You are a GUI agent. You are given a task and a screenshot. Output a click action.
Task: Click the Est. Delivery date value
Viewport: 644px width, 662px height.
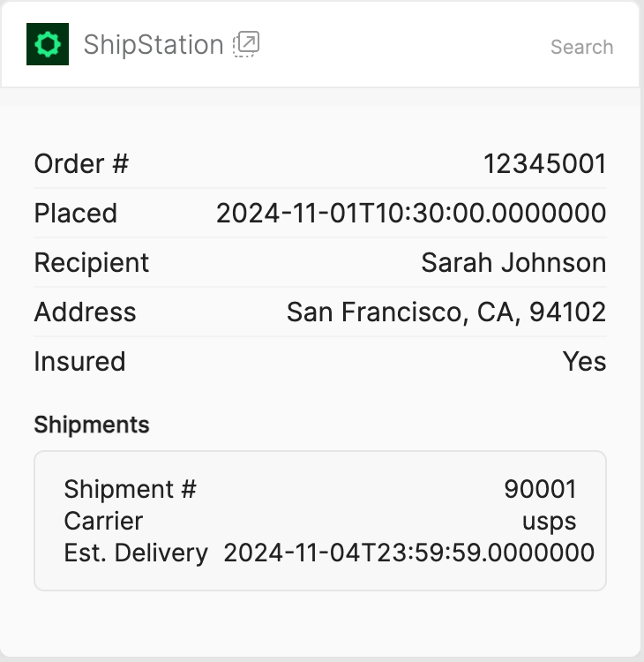pos(408,553)
